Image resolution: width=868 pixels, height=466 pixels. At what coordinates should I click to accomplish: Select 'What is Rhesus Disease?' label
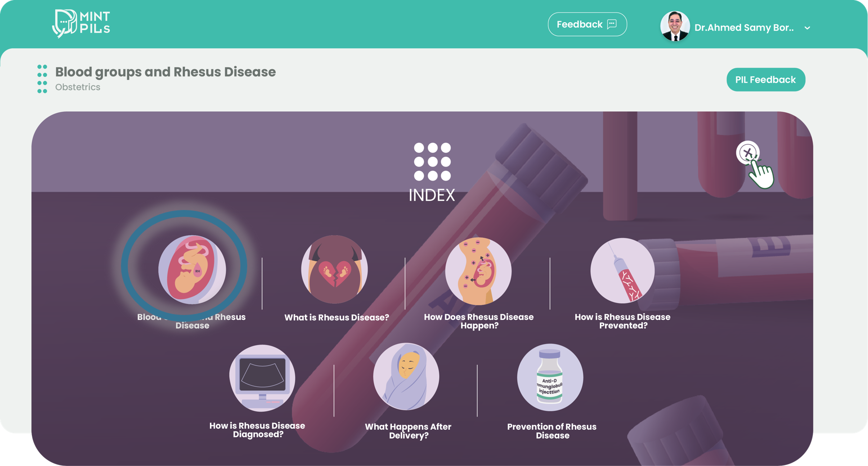click(x=337, y=317)
